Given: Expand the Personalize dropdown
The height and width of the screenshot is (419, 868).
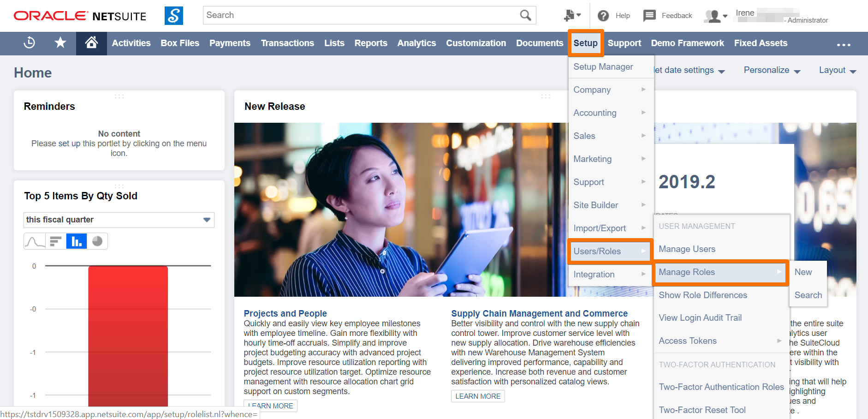Looking at the screenshot, I should tap(772, 70).
